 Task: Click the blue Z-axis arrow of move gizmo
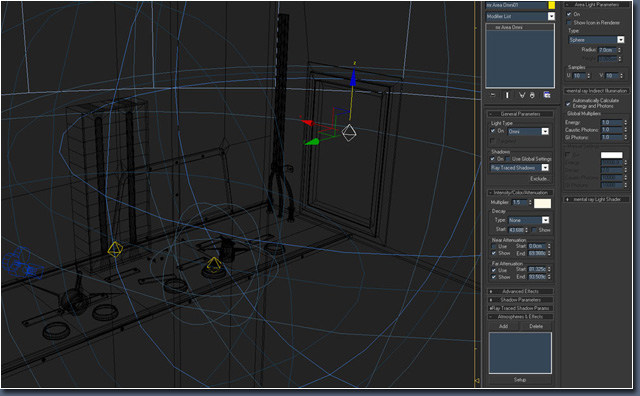point(353,78)
